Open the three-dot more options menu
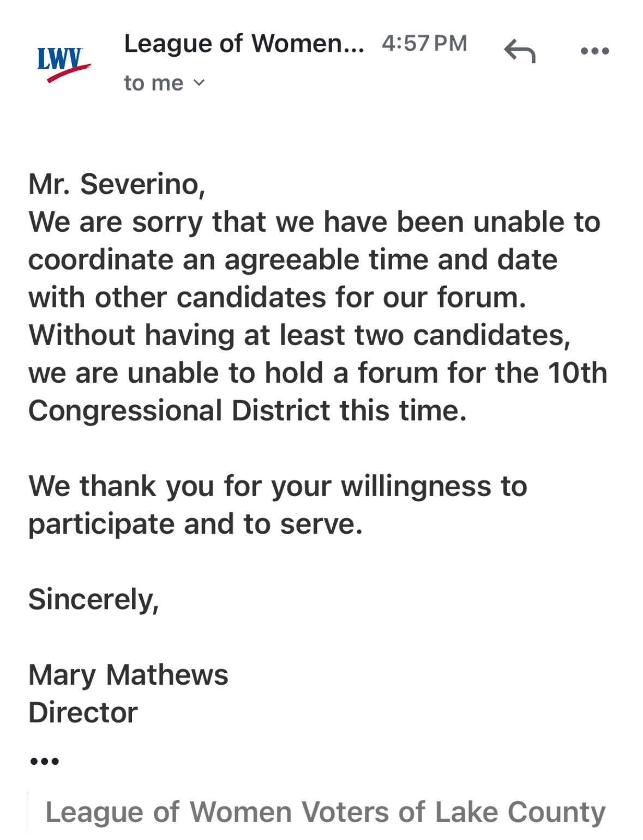 [594, 51]
